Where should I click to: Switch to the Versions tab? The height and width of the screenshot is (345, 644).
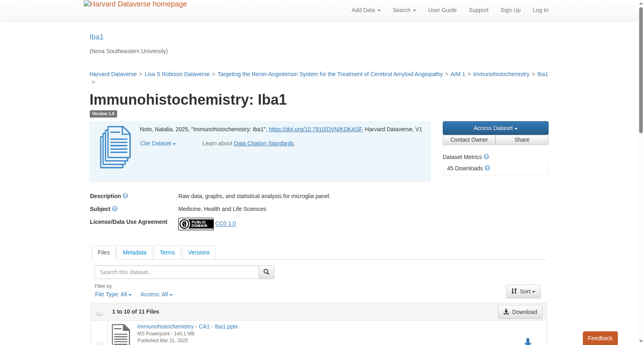(199, 252)
